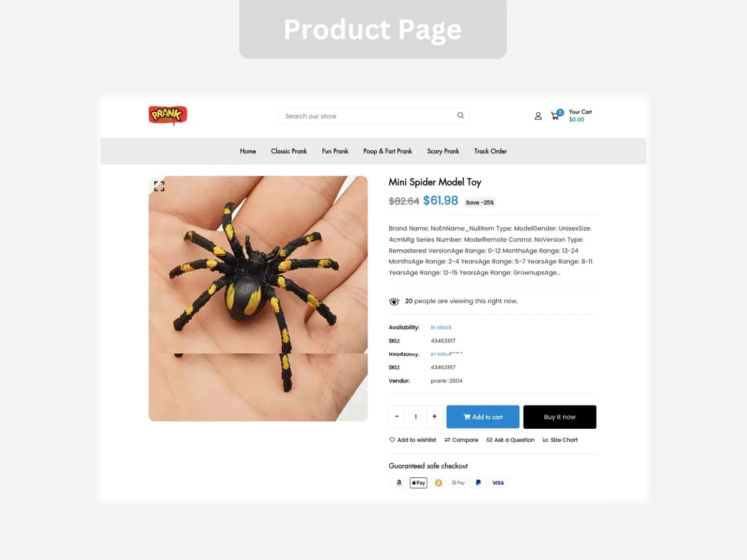
Task: Open the Size Chart link
Action: tap(560, 440)
